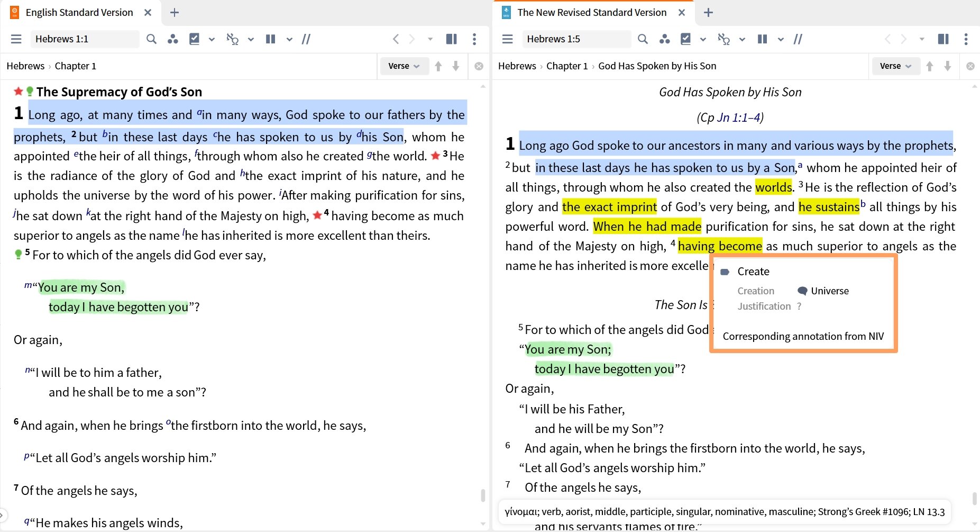Open the NRSV panel hamburger menu
The image size is (980, 532).
click(x=508, y=39)
